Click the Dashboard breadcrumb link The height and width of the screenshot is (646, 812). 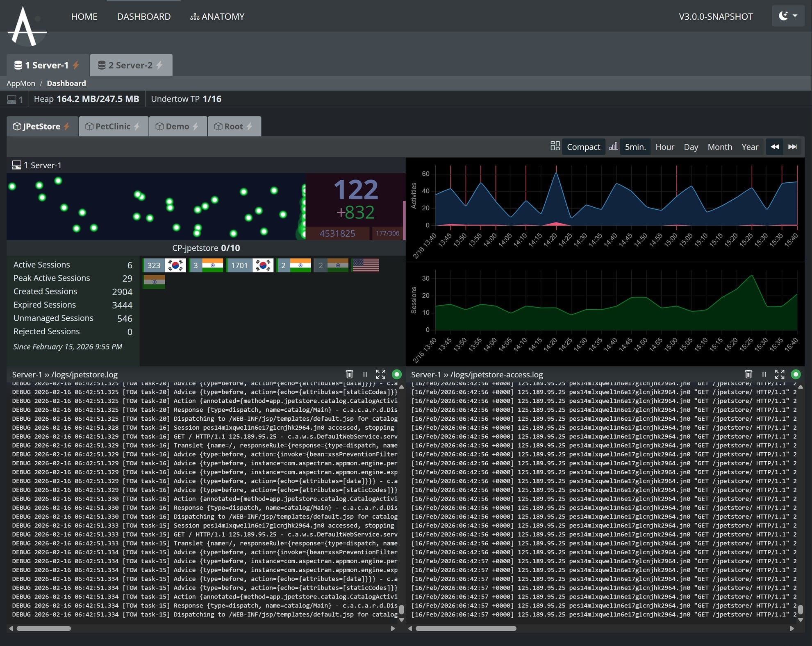[x=66, y=83]
